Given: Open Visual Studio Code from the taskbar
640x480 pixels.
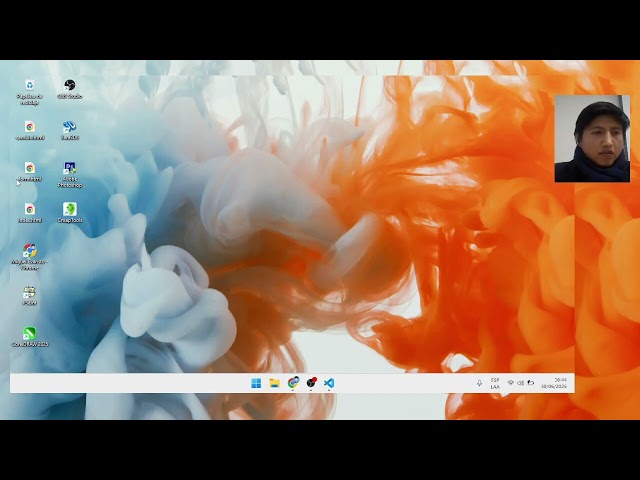Looking at the screenshot, I should click(329, 383).
